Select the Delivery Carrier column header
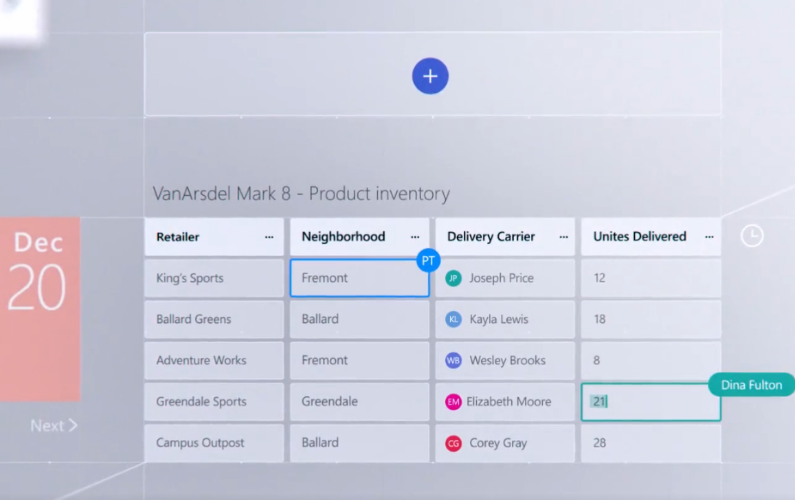The width and height of the screenshot is (795, 500). [x=505, y=237]
